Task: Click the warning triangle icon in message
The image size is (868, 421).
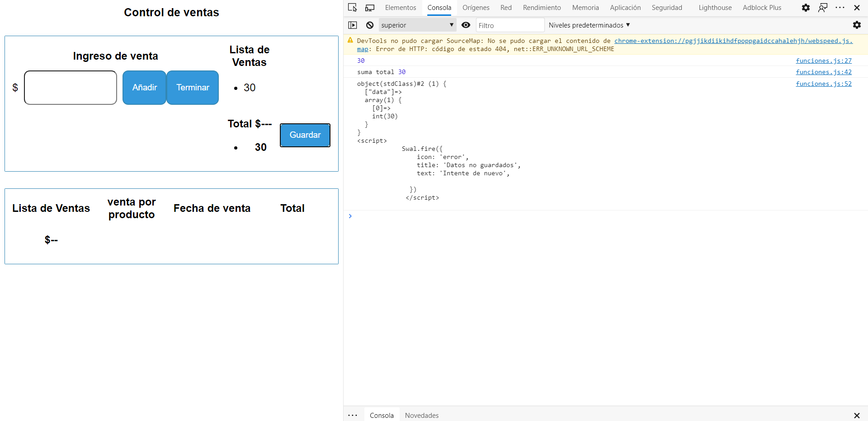Action: (x=350, y=40)
